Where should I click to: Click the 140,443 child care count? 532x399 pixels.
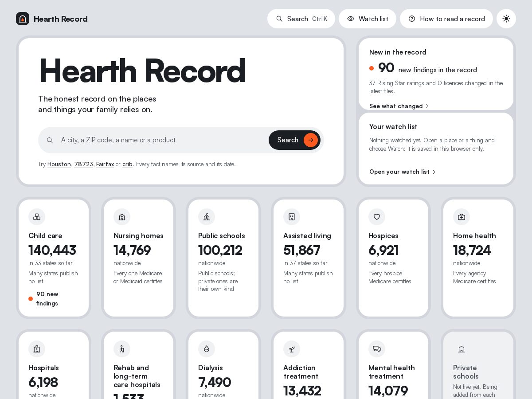pyautogui.click(x=52, y=250)
